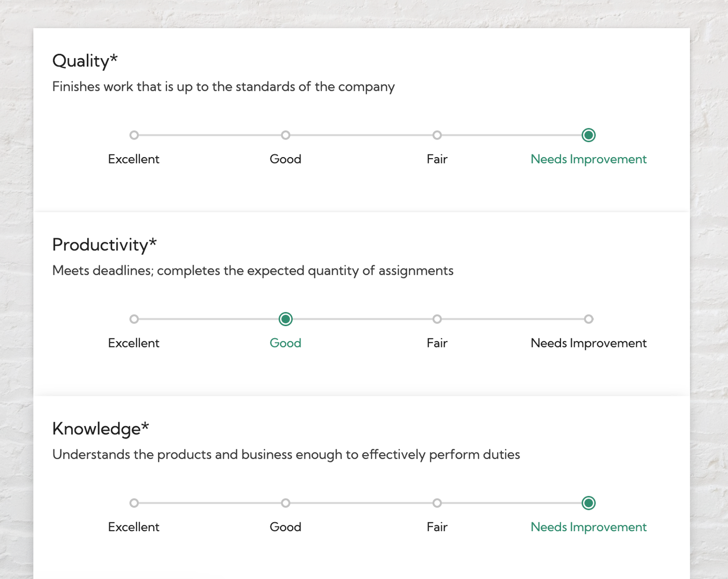
Task: Select Excellent radio for Productivity
Action: [134, 319]
